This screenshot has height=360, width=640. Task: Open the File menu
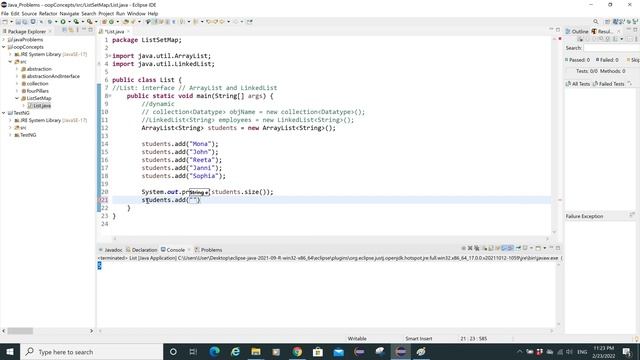coord(5,13)
